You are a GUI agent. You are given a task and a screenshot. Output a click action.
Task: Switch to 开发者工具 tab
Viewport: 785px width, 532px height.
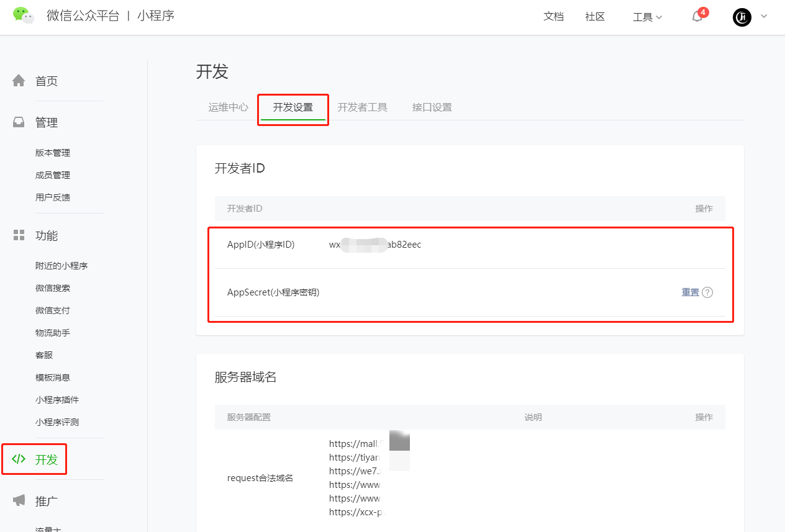point(363,107)
